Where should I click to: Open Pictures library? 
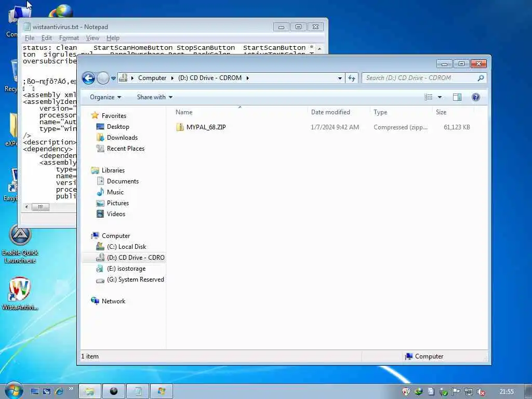pyautogui.click(x=118, y=203)
